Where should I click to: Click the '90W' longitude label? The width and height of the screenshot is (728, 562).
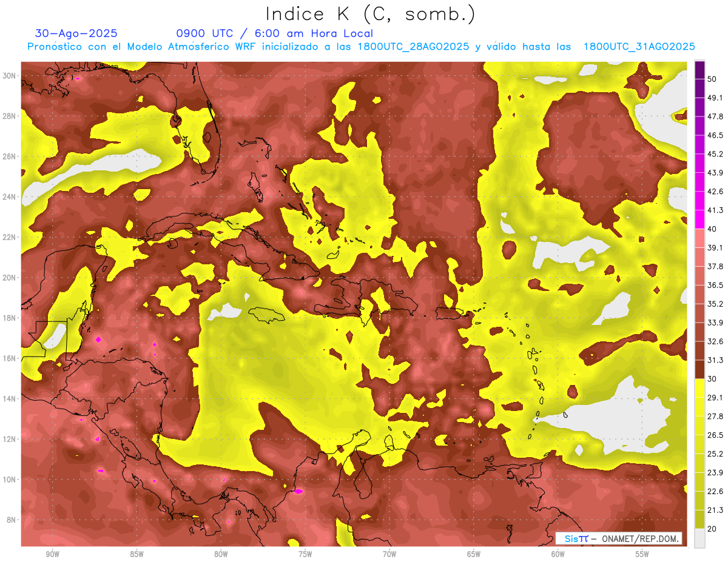(52, 554)
